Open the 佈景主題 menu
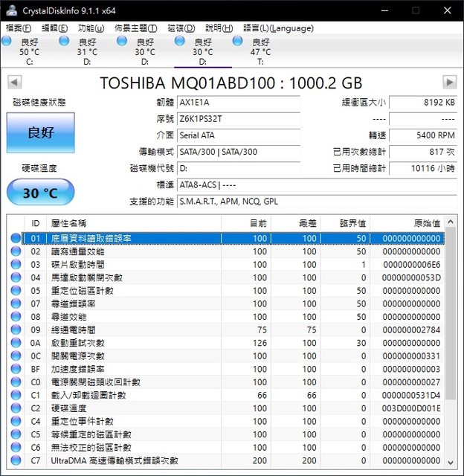This screenshot has width=464, height=476. (x=135, y=28)
